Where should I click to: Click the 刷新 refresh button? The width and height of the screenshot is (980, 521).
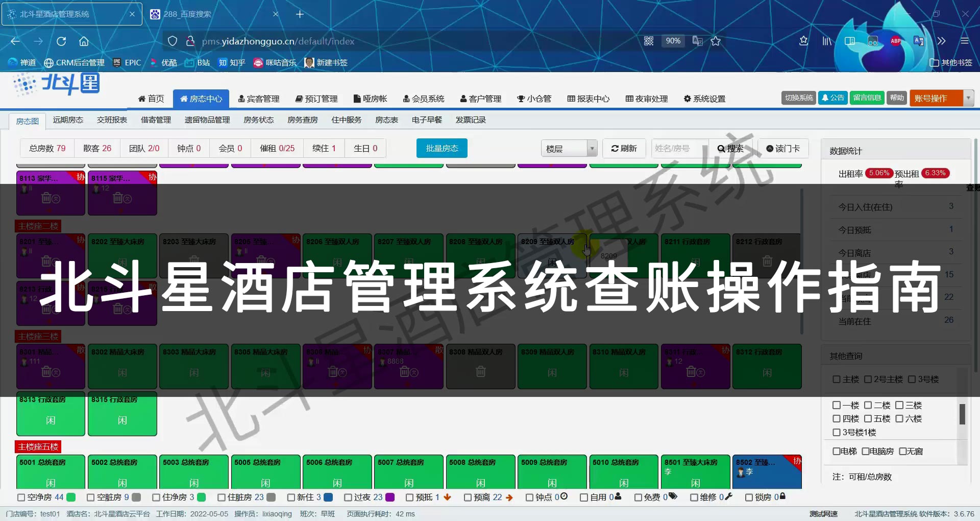tap(624, 148)
